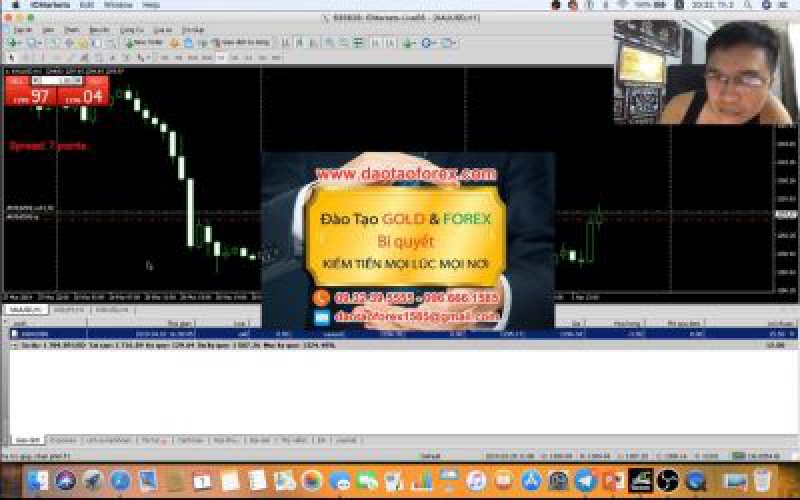The image size is (800, 500).
Task: Select the horizontal line drawing tool
Action: [x=56, y=58]
